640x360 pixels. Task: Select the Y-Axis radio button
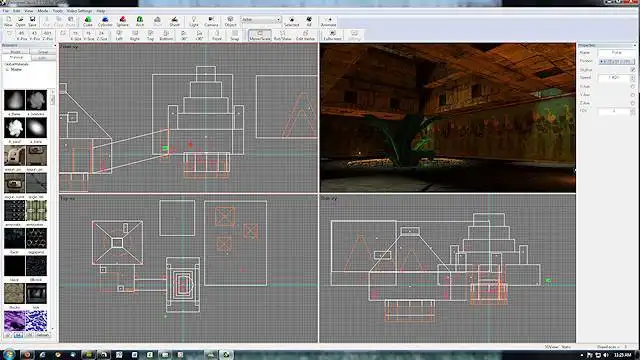[633, 95]
